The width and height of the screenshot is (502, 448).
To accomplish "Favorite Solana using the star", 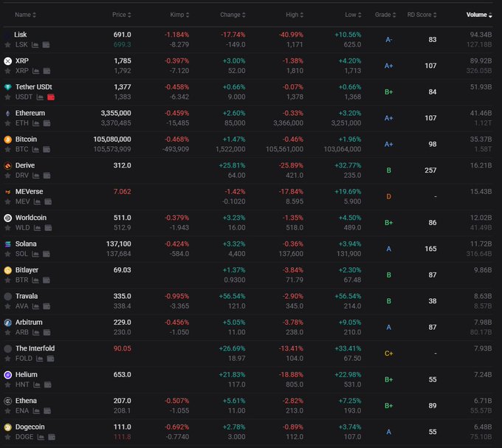I will [7, 254].
